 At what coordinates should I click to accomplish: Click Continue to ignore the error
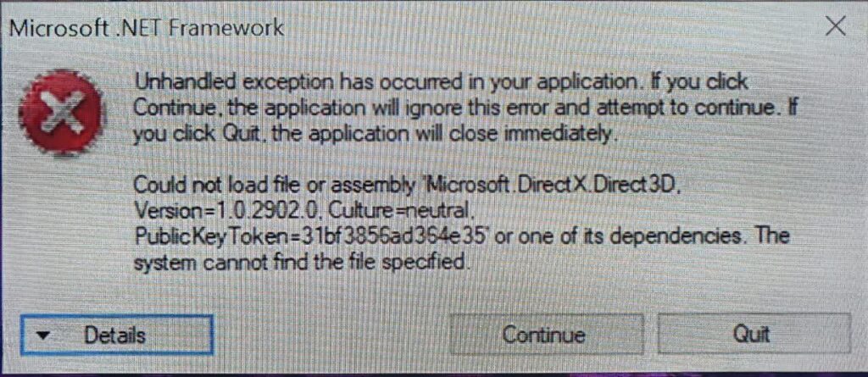tap(545, 335)
